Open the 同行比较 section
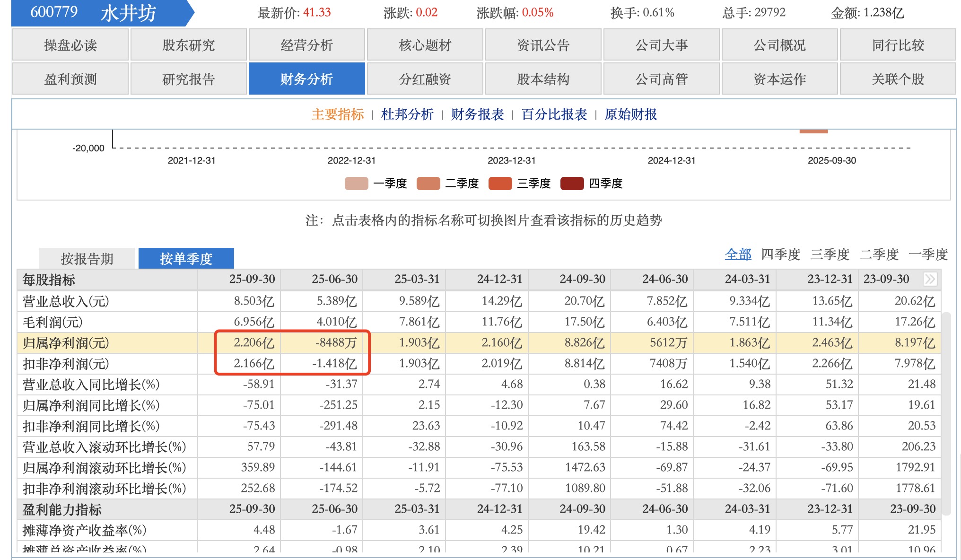Viewport: 961px width, 560px height. pos(898,45)
